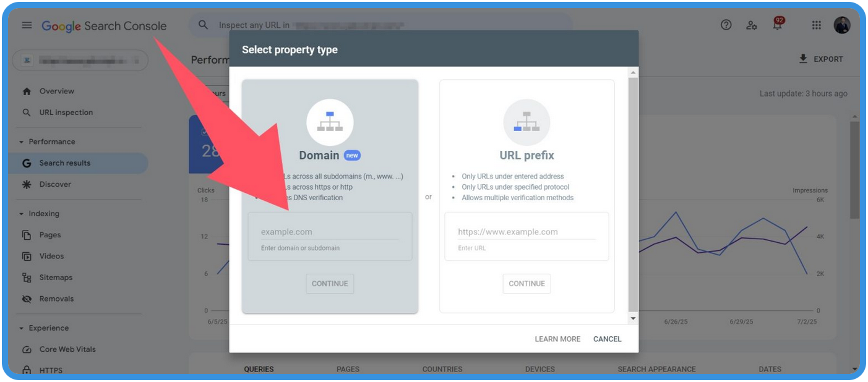The height and width of the screenshot is (382, 868).
Task: Switch to the COUNTRIES tab
Action: 441,368
